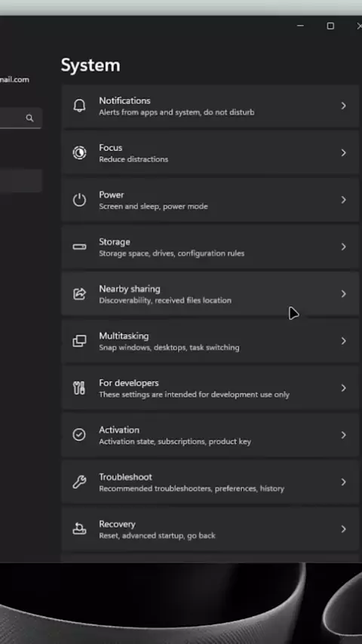This screenshot has height=644, width=362.
Task: Click the Multitasking windows icon
Action: 79,341
